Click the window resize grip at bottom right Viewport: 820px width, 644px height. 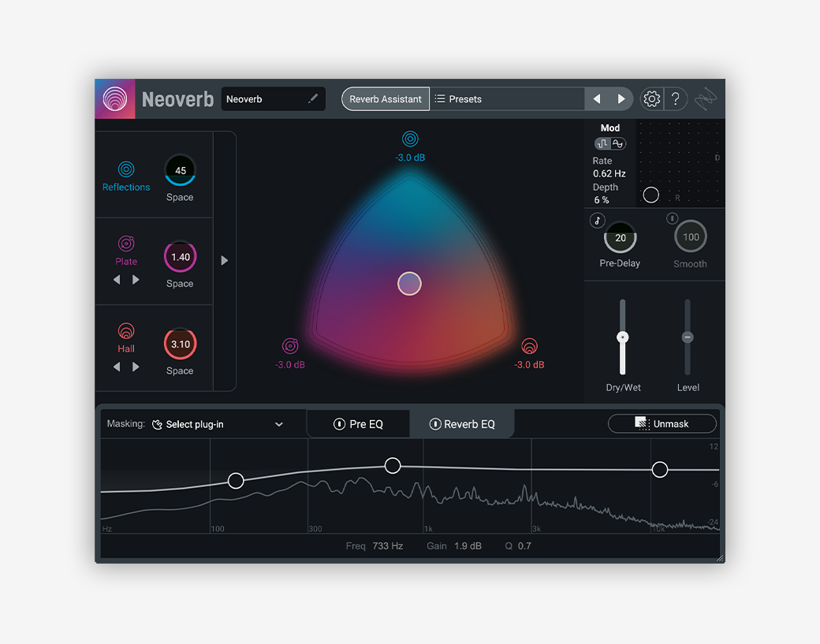click(720, 558)
